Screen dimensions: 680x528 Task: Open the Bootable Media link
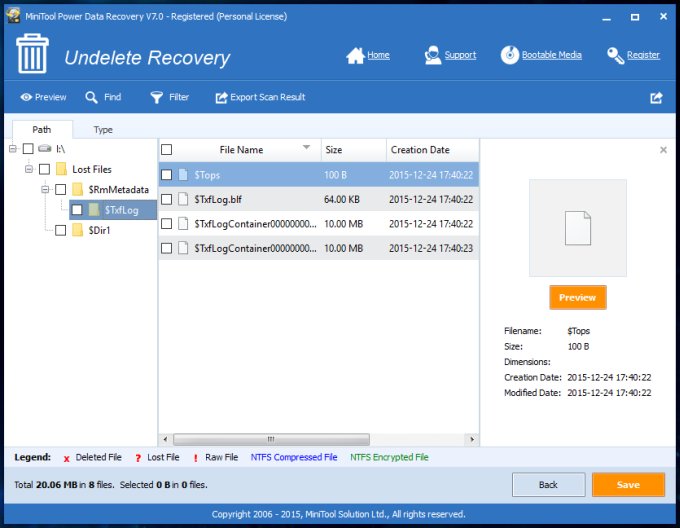pyautogui.click(x=552, y=55)
